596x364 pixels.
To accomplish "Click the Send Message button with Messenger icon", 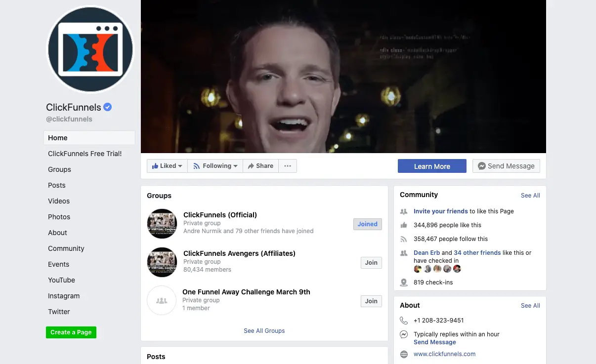I will click(x=506, y=166).
